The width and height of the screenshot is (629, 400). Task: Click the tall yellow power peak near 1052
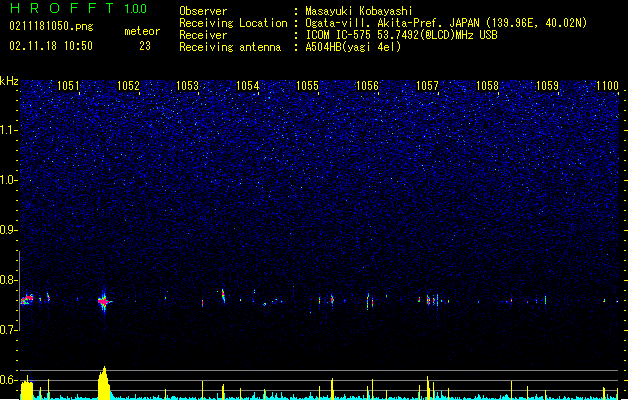(104, 383)
